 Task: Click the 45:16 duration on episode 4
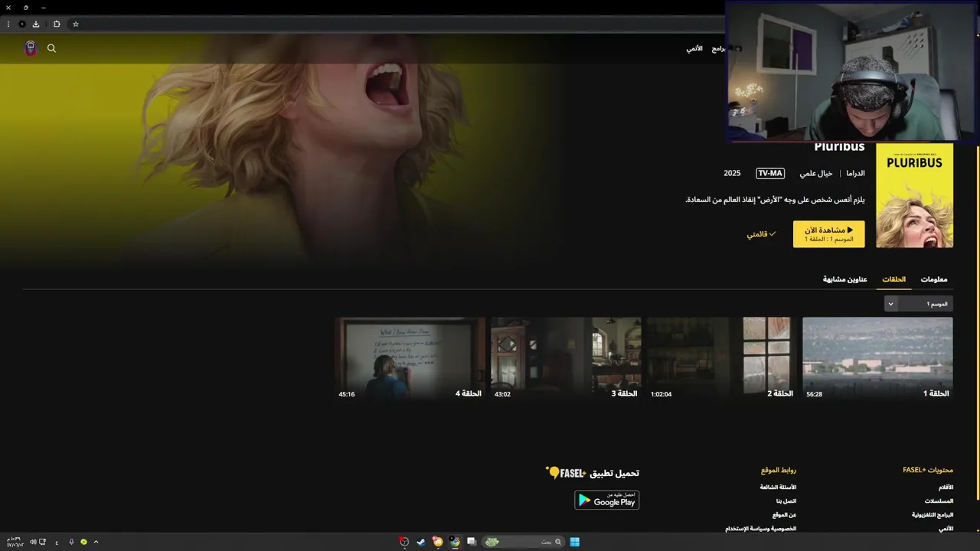coord(347,394)
